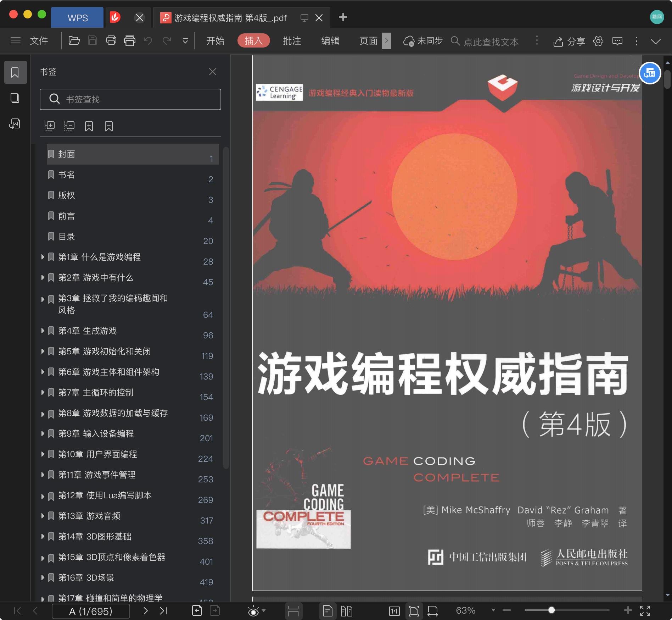Click the zoom out minus button
The height and width of the screenshot is (620, 672).
(x=507, y=610)
